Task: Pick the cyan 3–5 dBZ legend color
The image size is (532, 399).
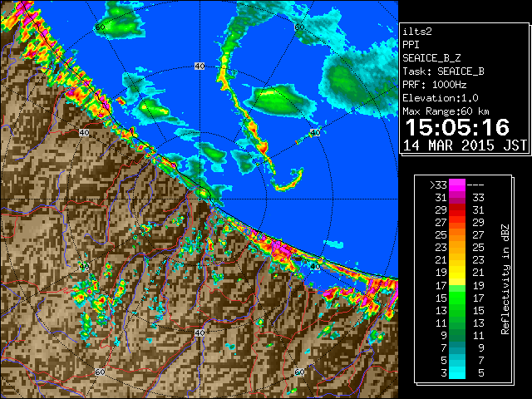Action: tap(457, 372)
